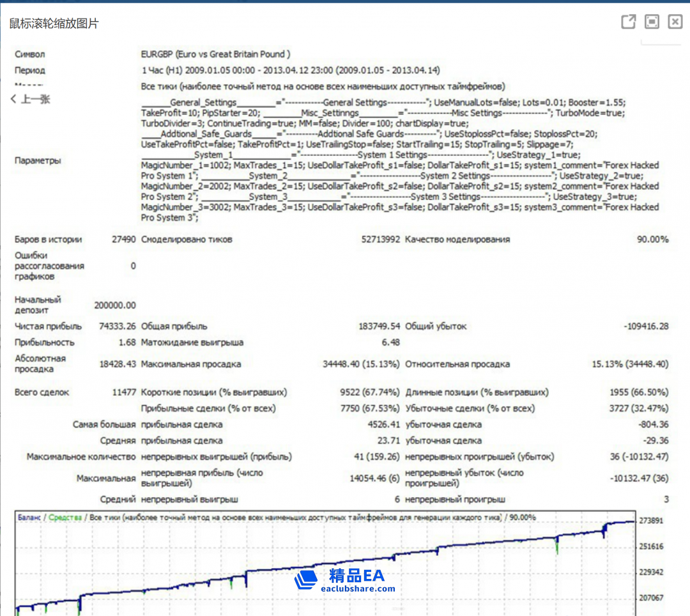Click the Общий убыток value -109416.28
Screen dimensions: 690x616
tap(646, 326)
